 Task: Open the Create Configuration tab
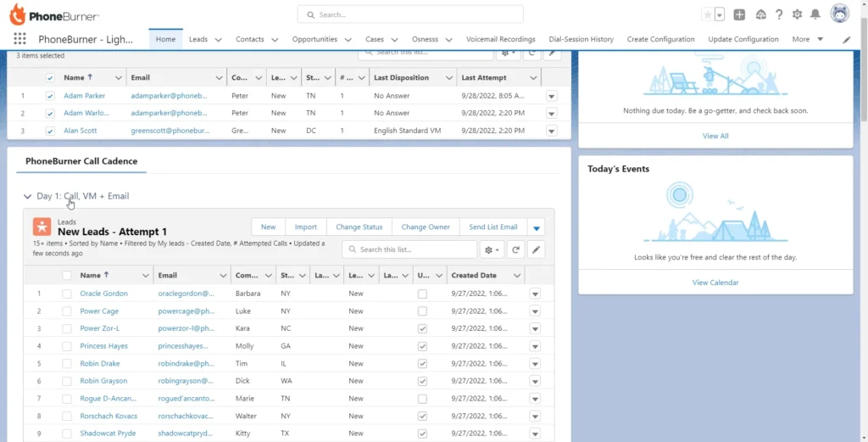660,39
